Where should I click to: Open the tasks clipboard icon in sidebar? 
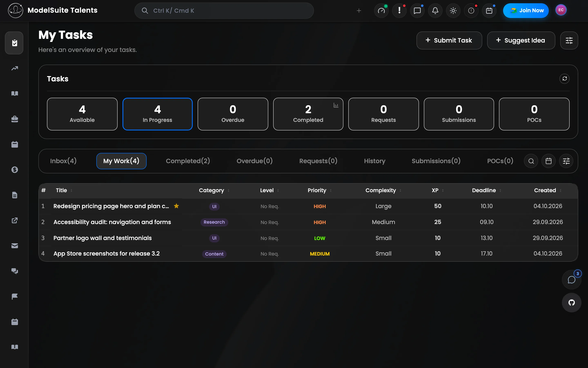[14, 43]
